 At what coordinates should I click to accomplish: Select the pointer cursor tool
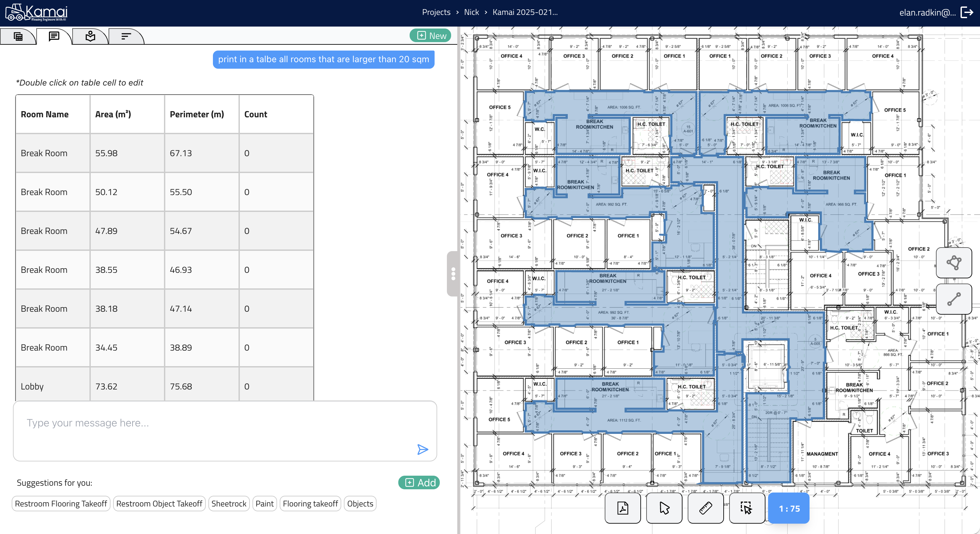pyautogui.click(x=664, y=508)
